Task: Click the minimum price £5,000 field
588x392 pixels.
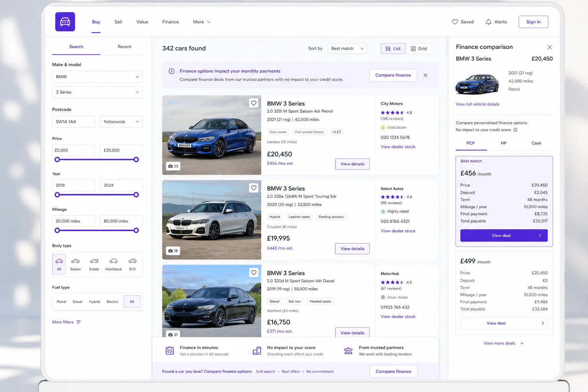Action: coord(73,150)
